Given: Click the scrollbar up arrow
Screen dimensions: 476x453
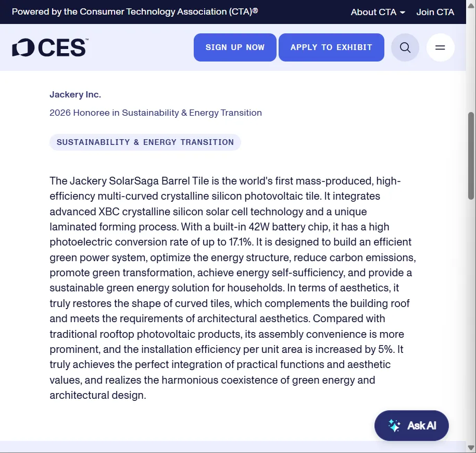Looking at the screenshot, I should 471,75.
